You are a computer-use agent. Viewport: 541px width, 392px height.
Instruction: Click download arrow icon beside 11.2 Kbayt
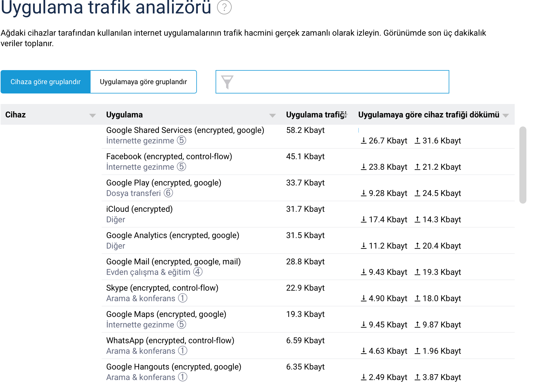[x=364, y=246]
